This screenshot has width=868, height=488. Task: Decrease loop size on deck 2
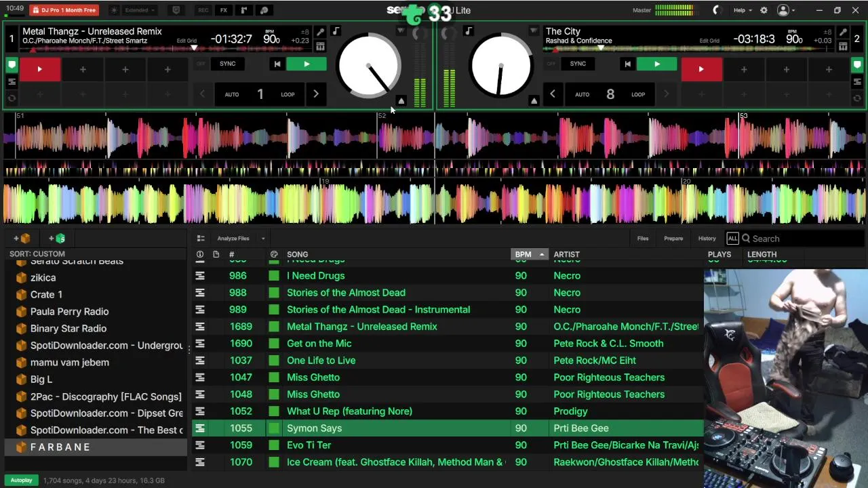[x=552, y=94]
